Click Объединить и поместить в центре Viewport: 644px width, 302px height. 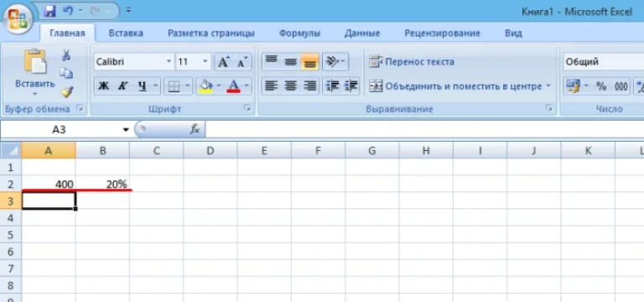click(455, 86)
